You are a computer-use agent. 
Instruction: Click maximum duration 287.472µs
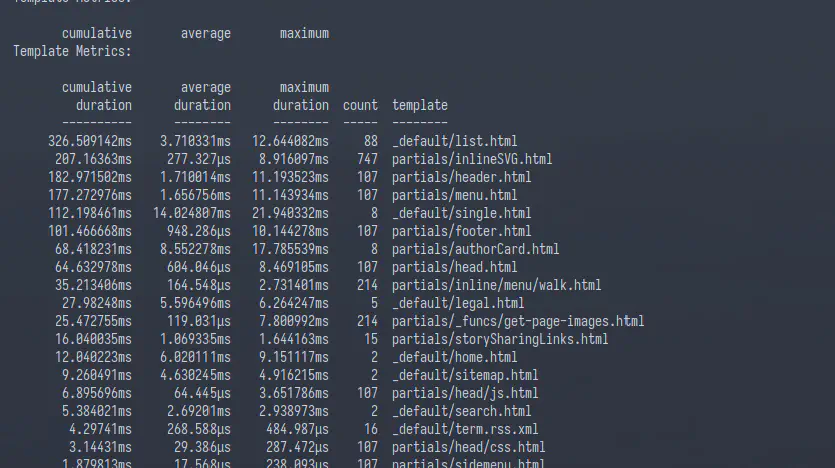coord(297,447)
